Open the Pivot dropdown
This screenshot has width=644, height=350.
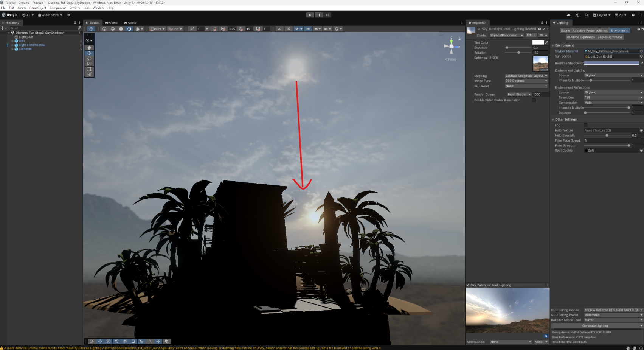157,29
